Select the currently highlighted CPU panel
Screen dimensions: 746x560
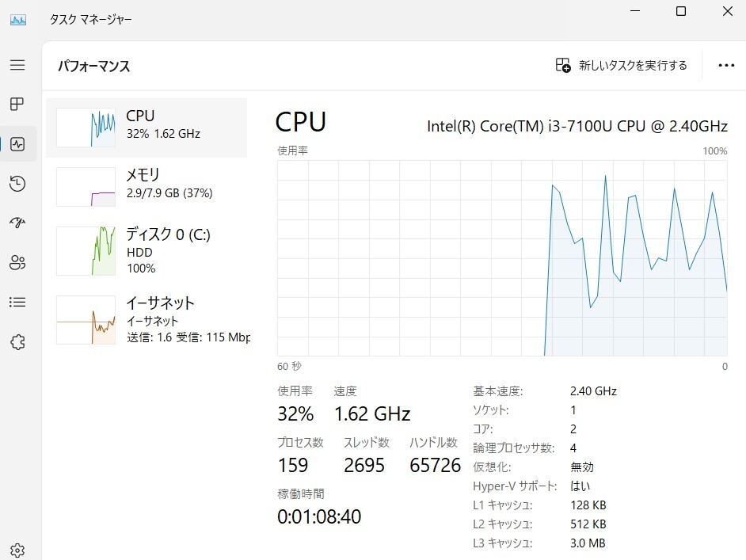point(150,124)
